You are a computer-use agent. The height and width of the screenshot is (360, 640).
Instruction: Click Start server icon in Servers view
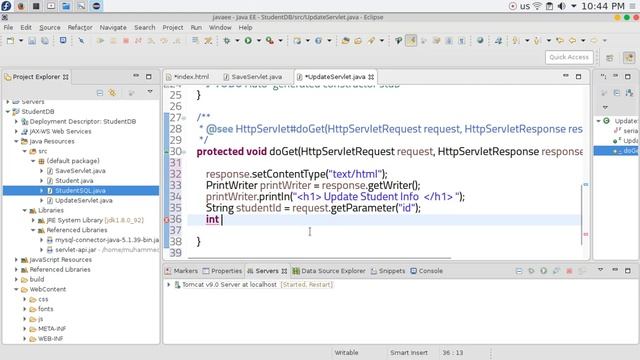[x=544, y=271]
